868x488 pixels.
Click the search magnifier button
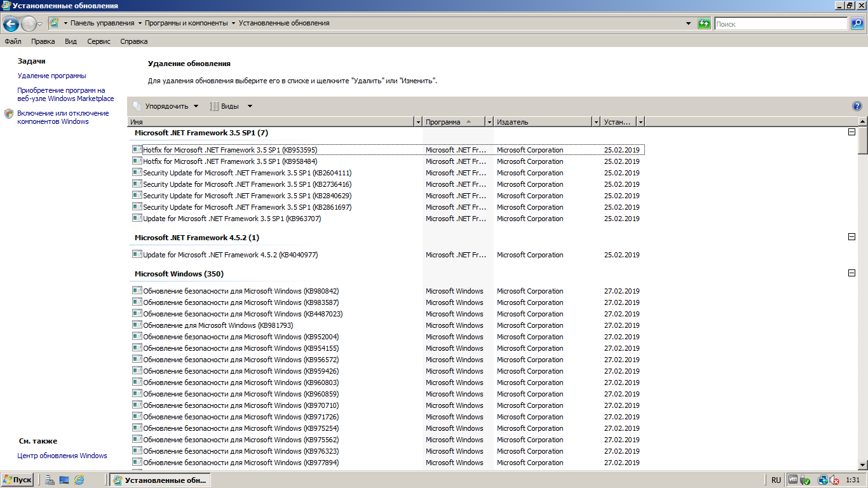pyautogui.click(x=857, y=24)
